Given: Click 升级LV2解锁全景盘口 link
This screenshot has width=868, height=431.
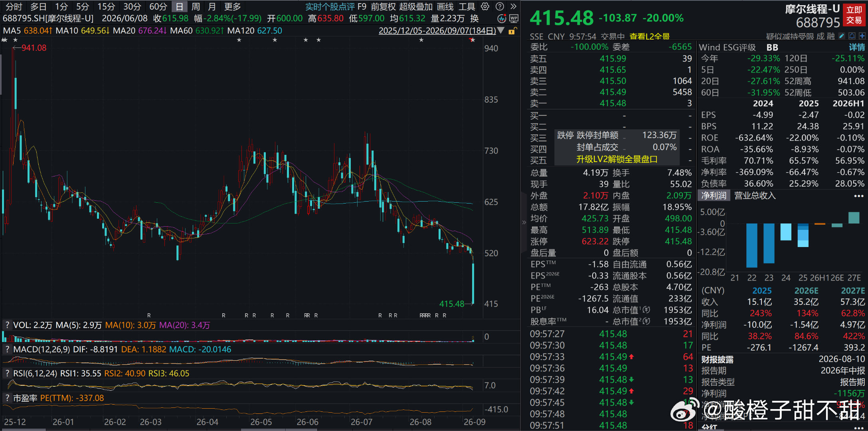Looking at the screenshot, I should 617,159.
